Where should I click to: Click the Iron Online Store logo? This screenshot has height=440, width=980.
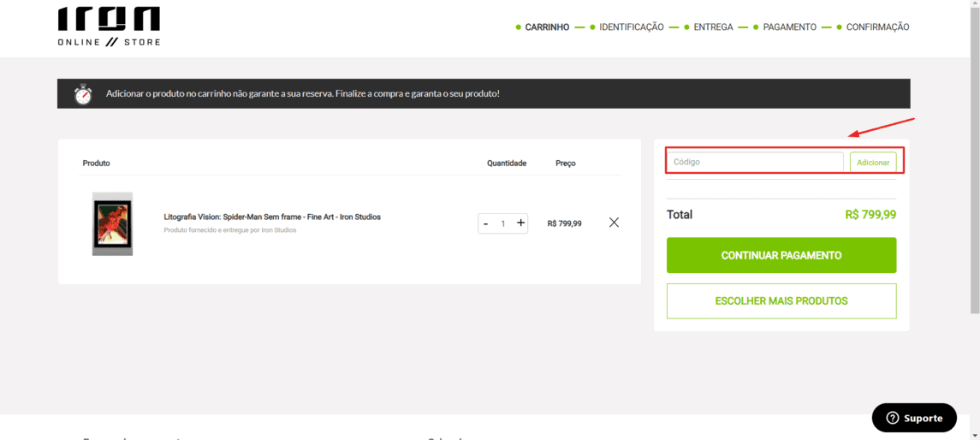pyautogui.click(x=109, y=27)
